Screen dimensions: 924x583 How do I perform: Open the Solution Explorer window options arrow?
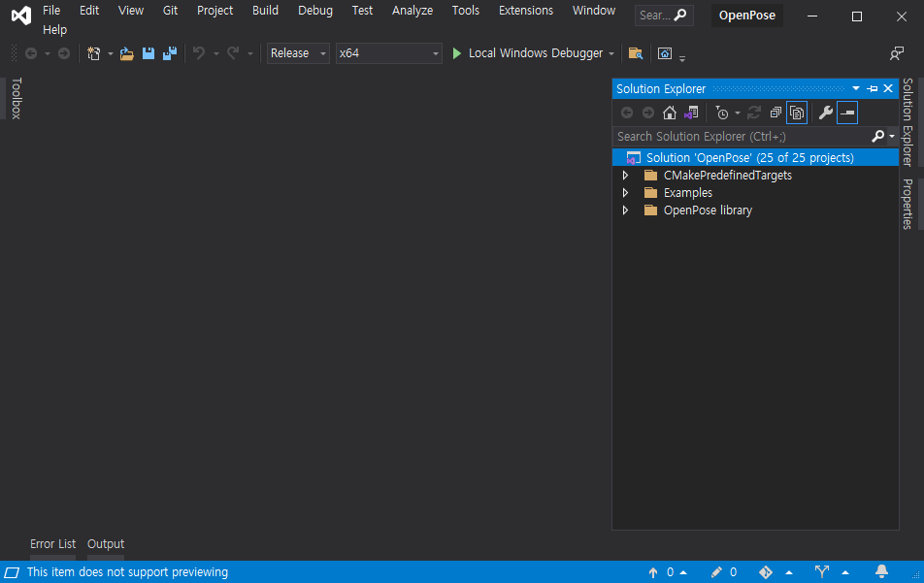coord(856,89)
